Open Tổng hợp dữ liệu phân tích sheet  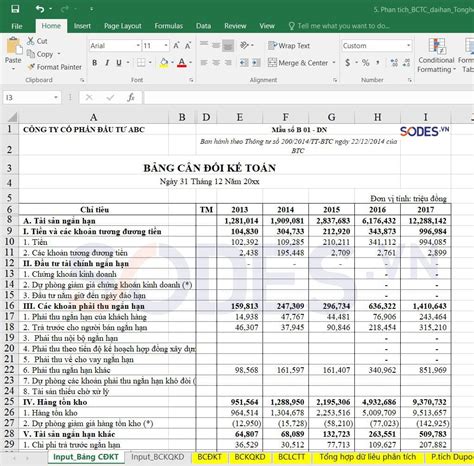[x=368, y=457]
